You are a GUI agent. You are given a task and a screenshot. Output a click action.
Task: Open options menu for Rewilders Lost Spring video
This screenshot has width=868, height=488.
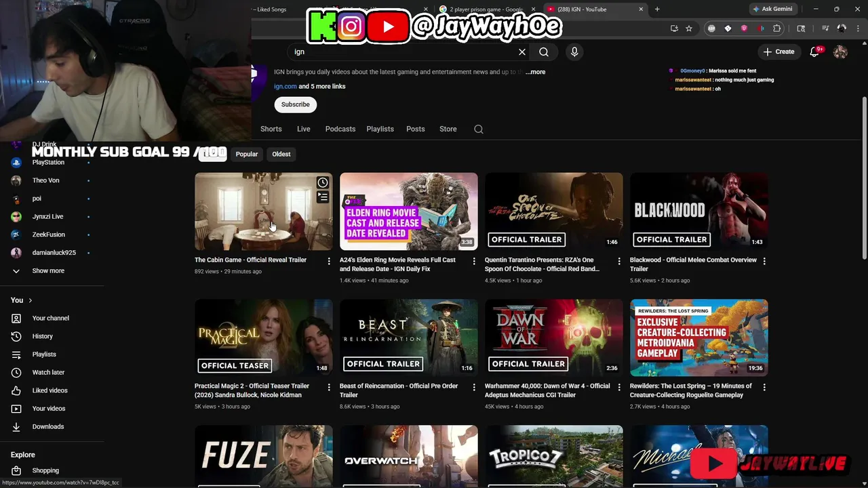(x=764, y=387)
